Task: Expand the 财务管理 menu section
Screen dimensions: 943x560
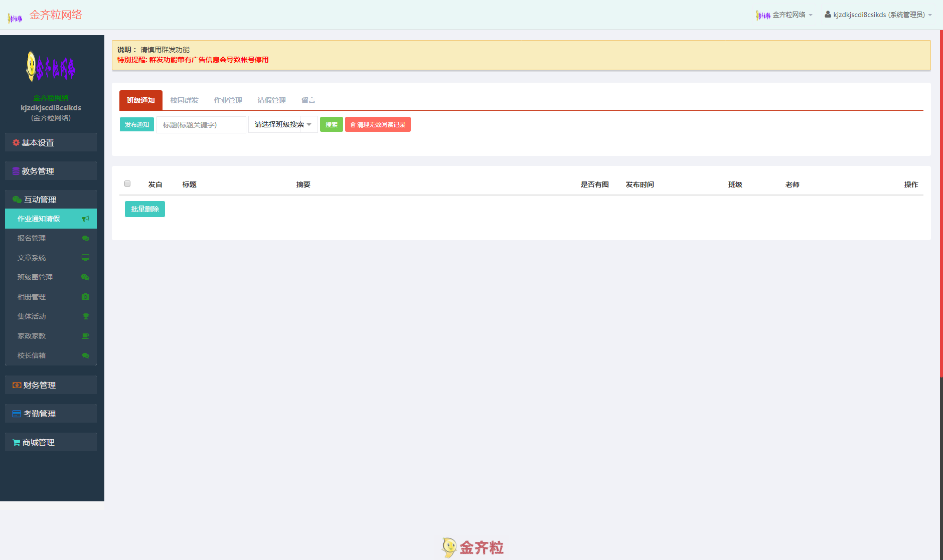Action: (51, 385)
